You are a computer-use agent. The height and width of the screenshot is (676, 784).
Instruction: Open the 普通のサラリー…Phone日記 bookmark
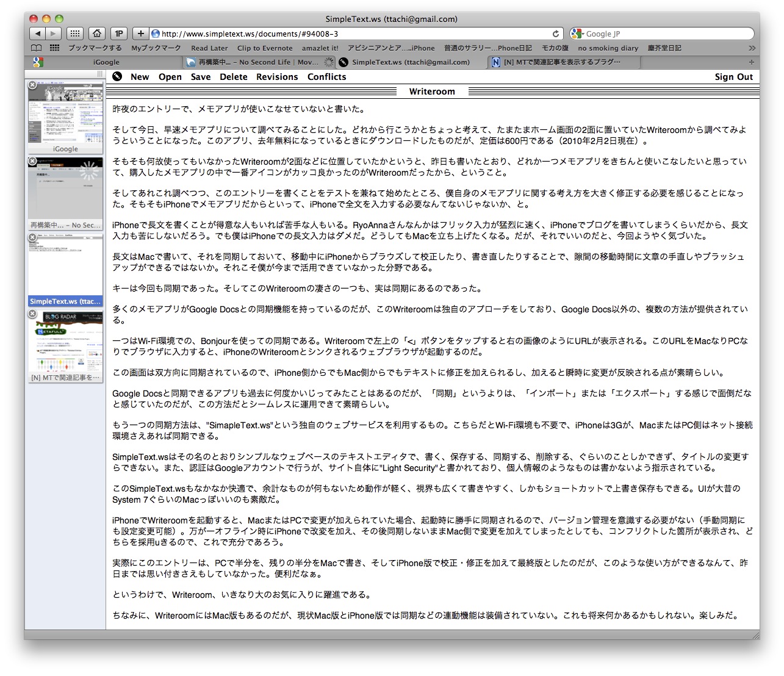pos(488,48)
